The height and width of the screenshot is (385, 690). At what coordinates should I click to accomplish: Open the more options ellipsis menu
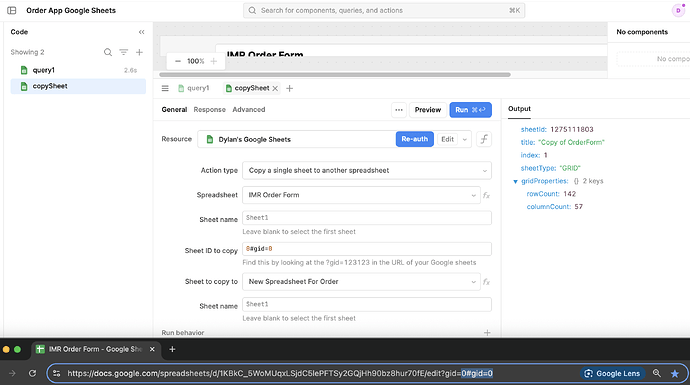point(399,110)
